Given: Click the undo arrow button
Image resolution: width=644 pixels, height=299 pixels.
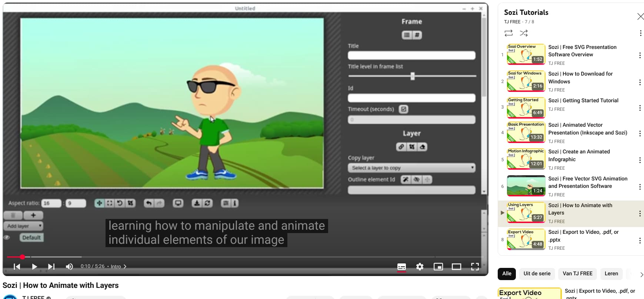Looking at the screenshot, I should click(x=149, y=203).
